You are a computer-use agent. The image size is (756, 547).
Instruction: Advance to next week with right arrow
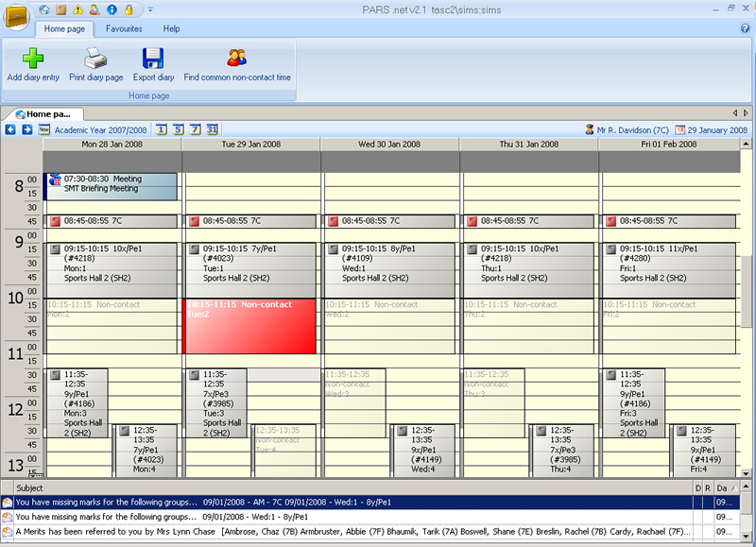coord(26,129)
